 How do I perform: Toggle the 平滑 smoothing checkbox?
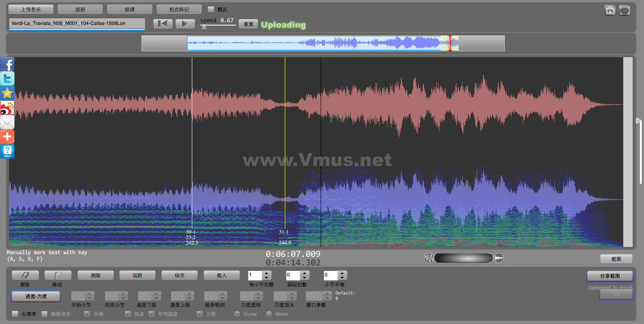click(87, 314)
